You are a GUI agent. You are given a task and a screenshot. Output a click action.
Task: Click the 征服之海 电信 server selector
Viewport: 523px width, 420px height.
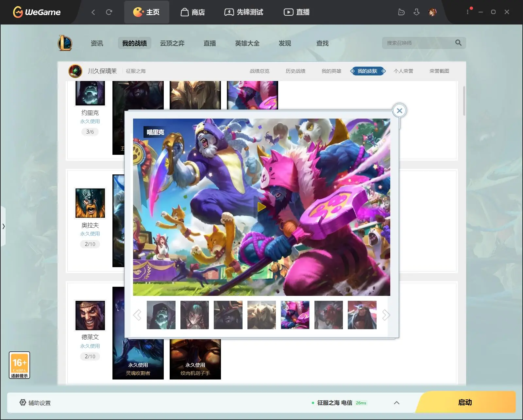[x=339, y=403]
